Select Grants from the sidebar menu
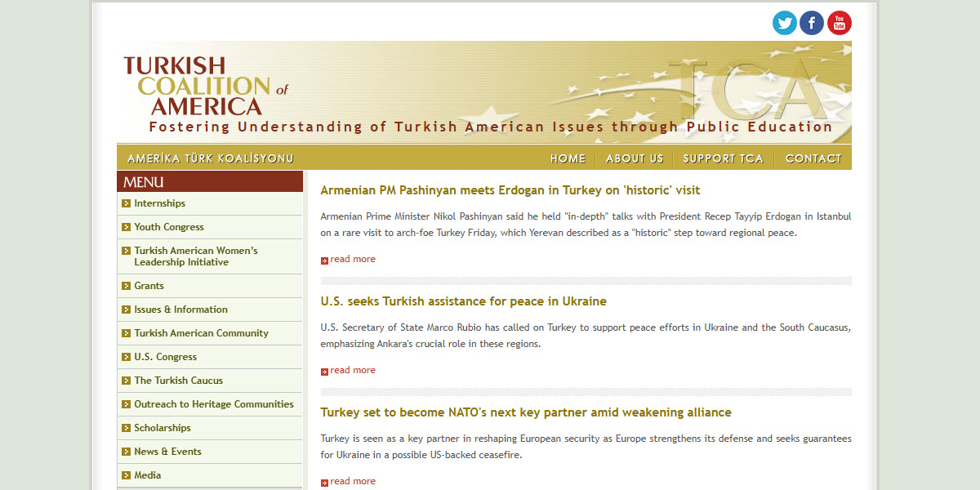The image size is (980, 490). pyautogui.click(x=149, y=285)
